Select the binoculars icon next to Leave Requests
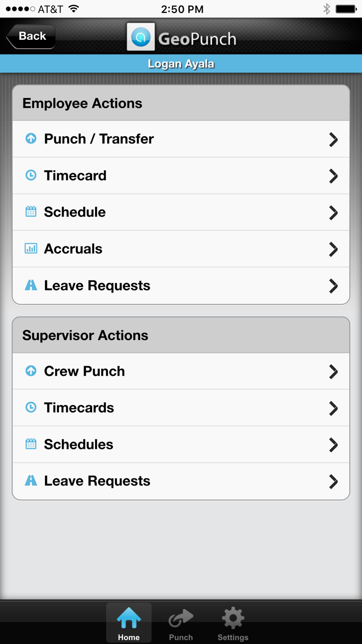Image resolution: width=362 pixels, height=644 pixels. 31,285
